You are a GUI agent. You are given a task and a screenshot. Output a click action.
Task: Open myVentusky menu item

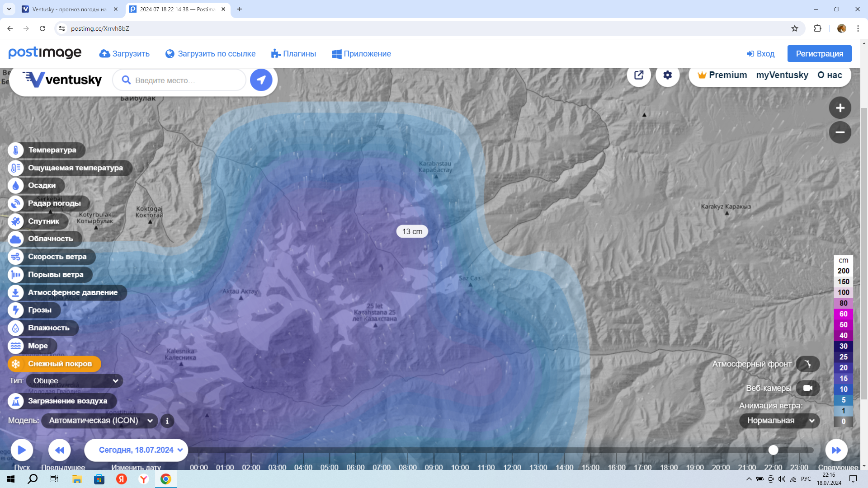(782, 75)
